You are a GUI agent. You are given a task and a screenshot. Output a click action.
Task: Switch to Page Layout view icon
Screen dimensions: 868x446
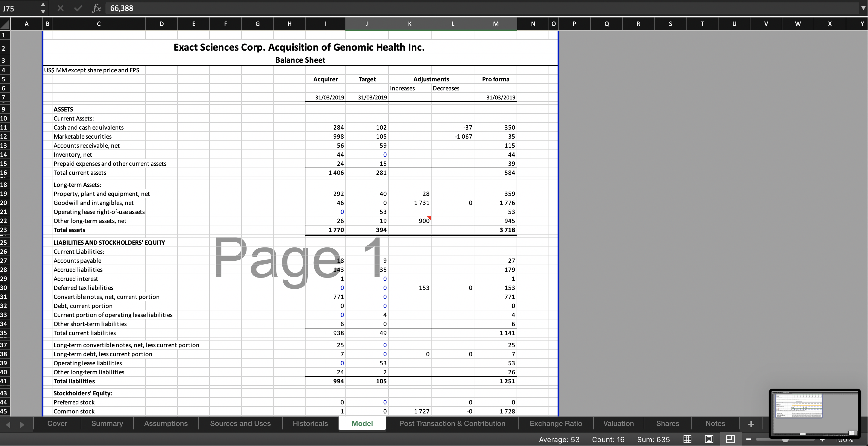click(709, 439)
